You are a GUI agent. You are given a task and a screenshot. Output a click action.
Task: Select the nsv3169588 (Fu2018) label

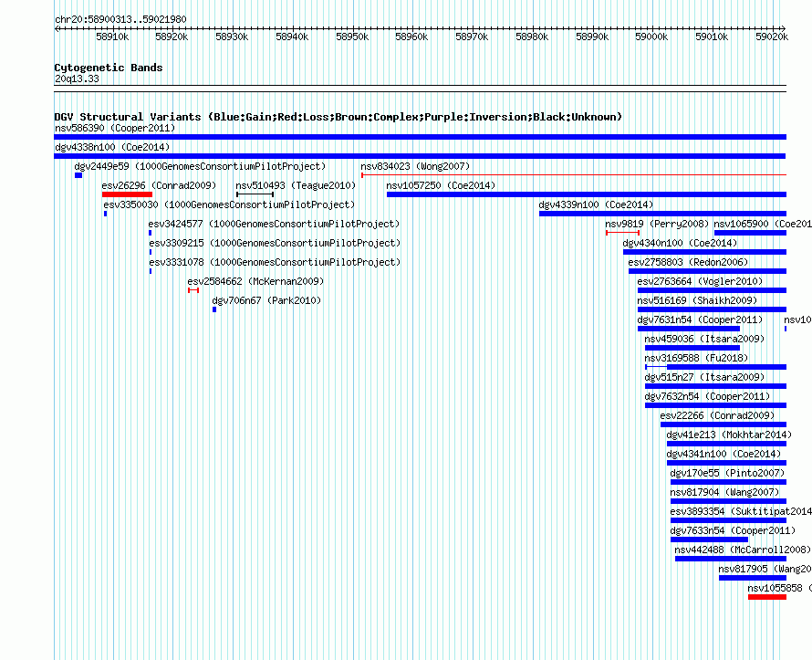(x=696, y=358)
